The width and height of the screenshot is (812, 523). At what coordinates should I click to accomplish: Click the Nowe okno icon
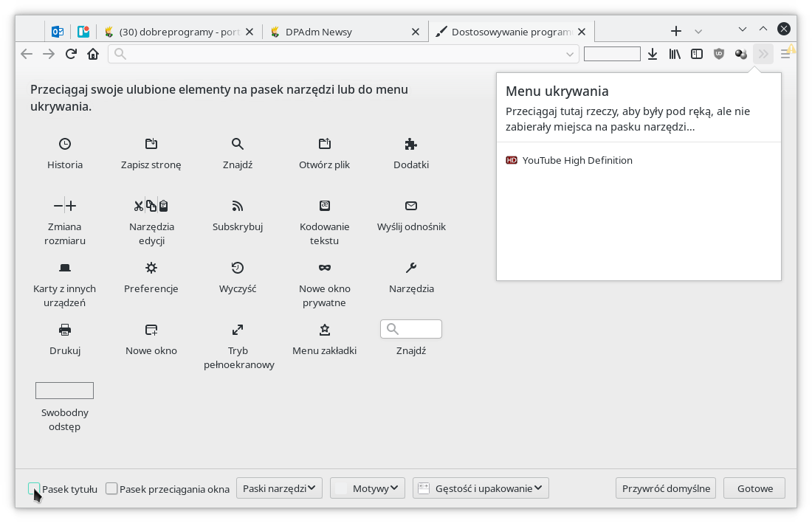(x=151, y=330)
